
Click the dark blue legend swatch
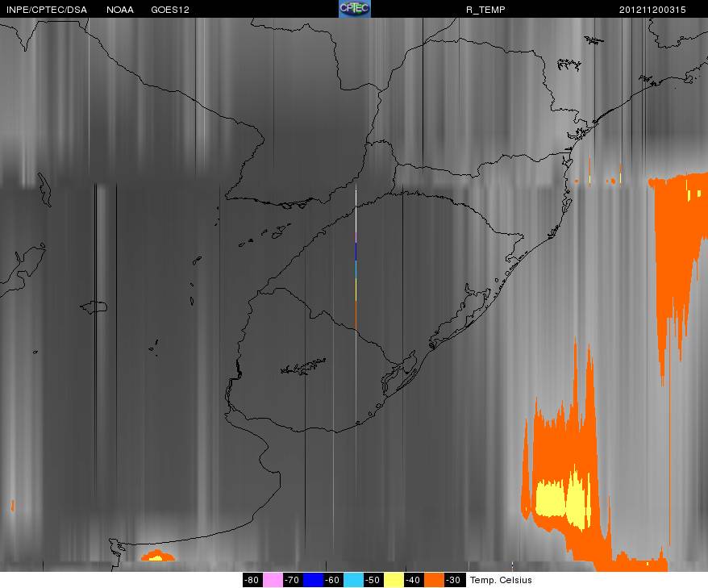tap(314, 580)
